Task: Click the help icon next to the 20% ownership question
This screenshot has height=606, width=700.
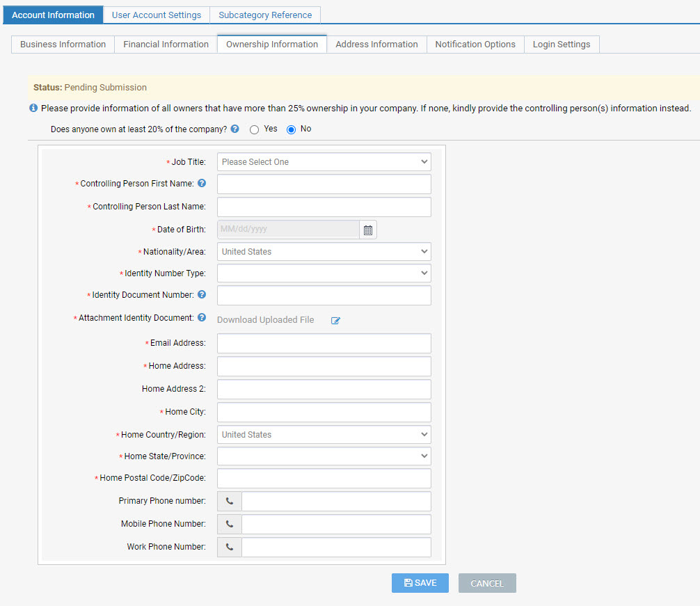Action: pos(234,129)
